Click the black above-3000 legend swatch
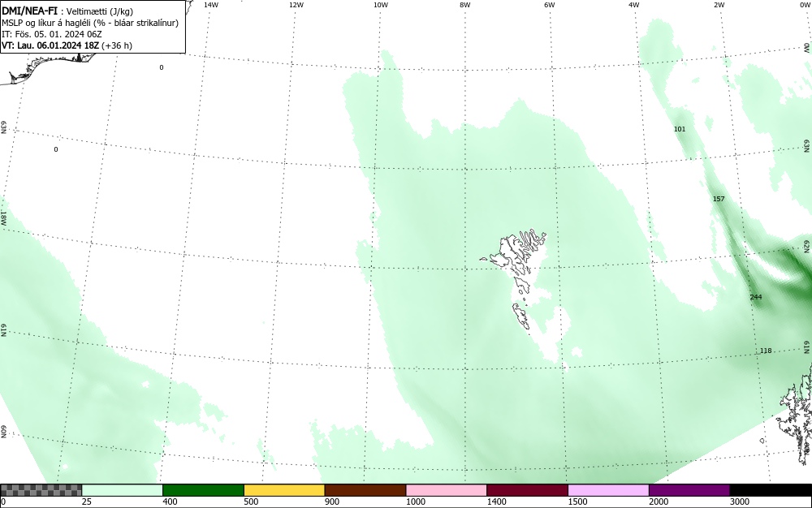 pyautogui.click(x=771, y=490)
